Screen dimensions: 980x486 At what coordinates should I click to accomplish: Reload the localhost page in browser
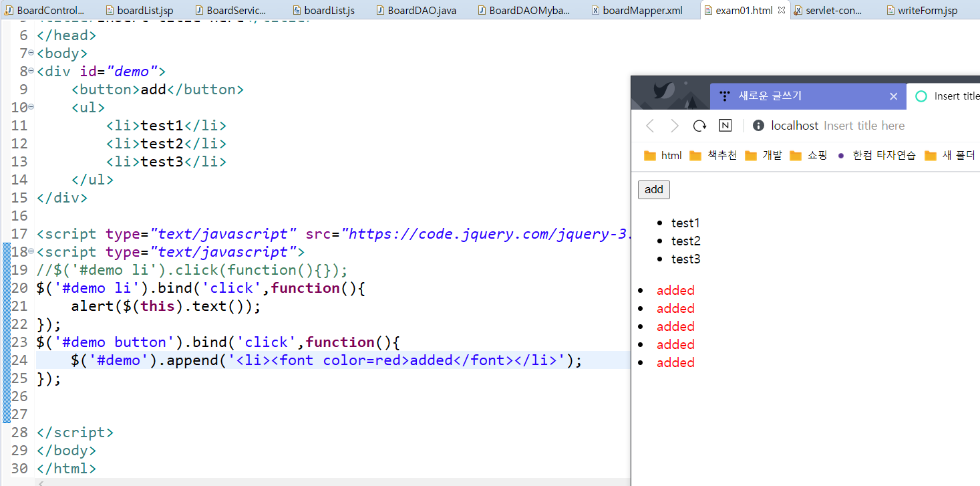pyautogui.click(x=699, y=126)
